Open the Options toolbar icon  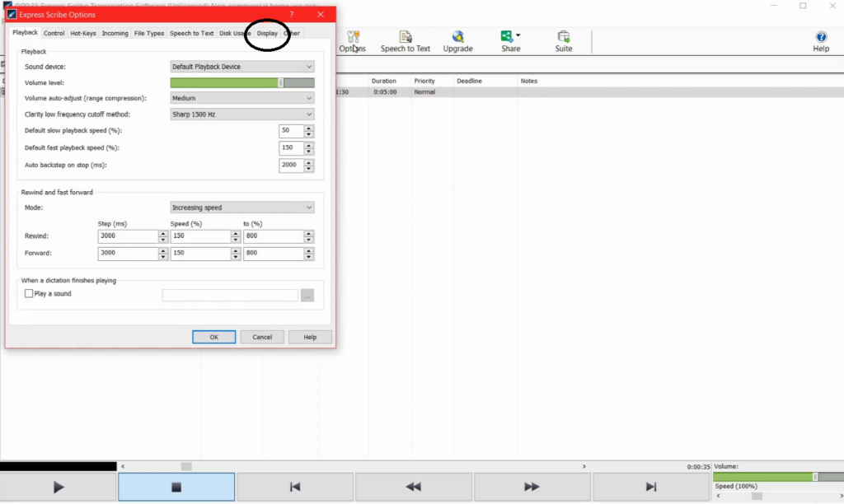pyautogui.click(x=353, y=41)
